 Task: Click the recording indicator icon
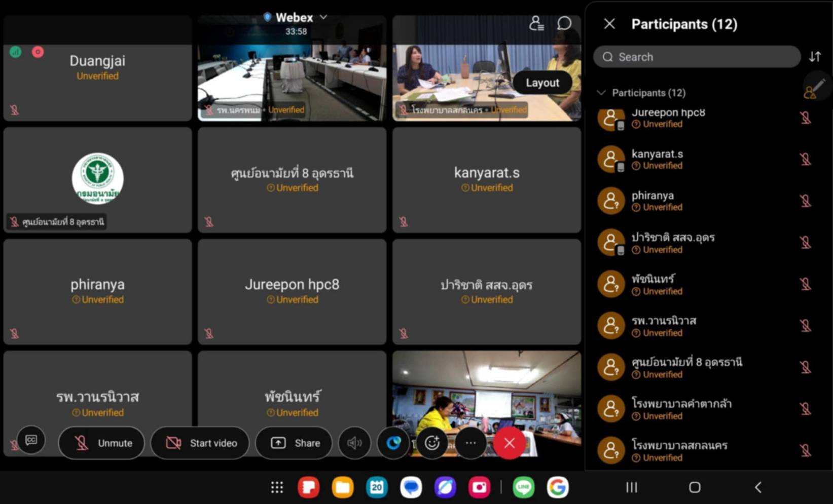click(38, 52)
